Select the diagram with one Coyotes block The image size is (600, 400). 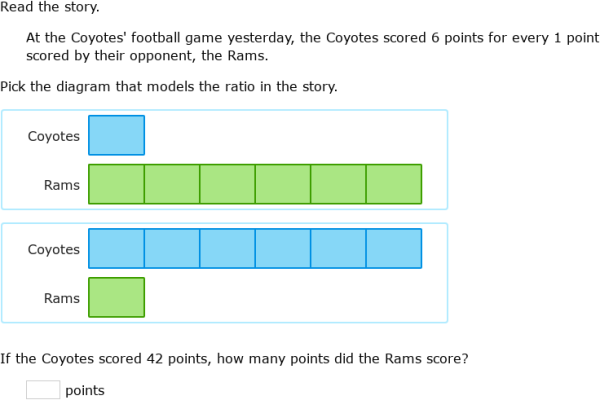[x=224, y=159]
